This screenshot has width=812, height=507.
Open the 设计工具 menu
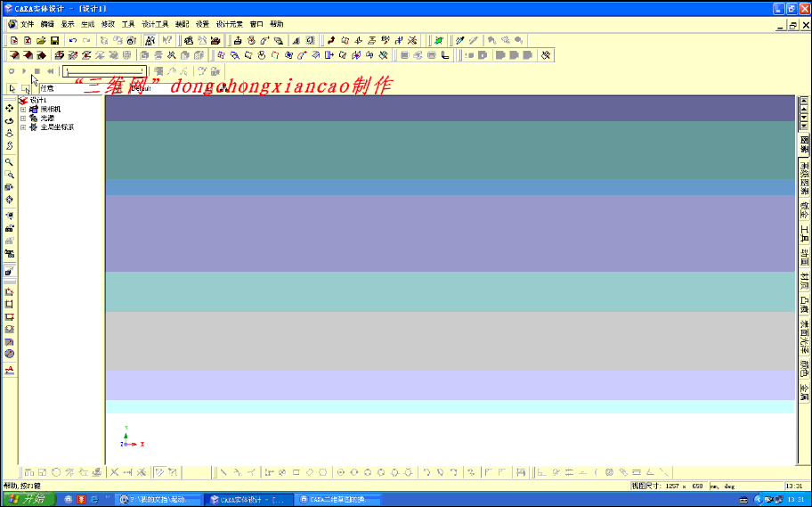pos(155,24)
